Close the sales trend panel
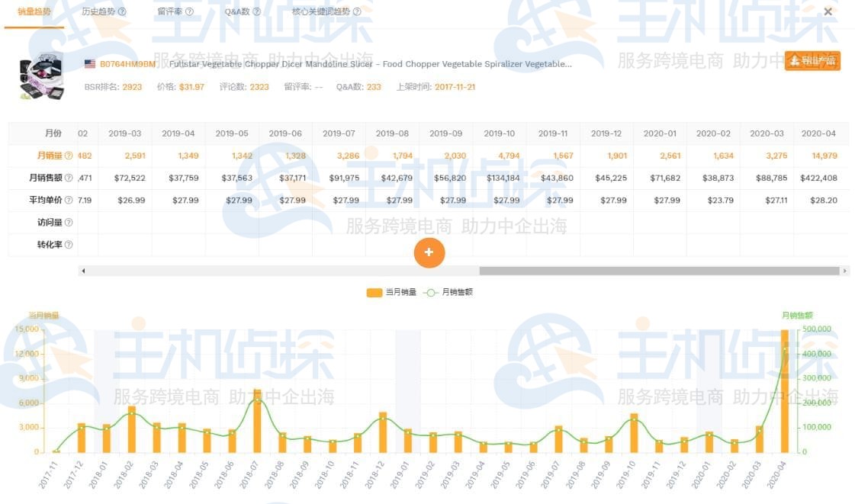The height and width of the screenshot is (504, 855). click(x=828, y=11)
